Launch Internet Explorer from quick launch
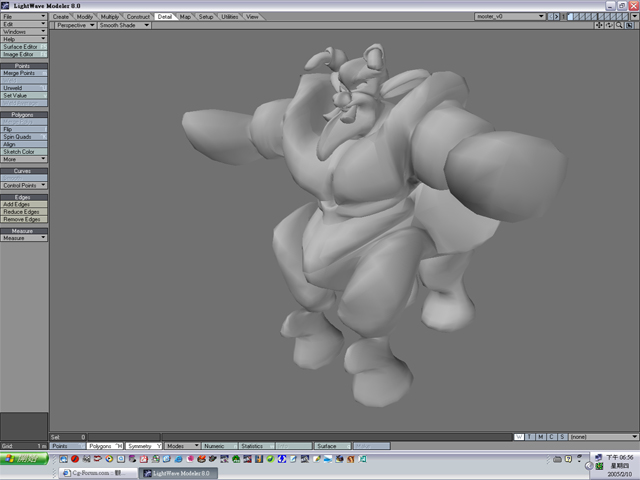 (178, 459)
